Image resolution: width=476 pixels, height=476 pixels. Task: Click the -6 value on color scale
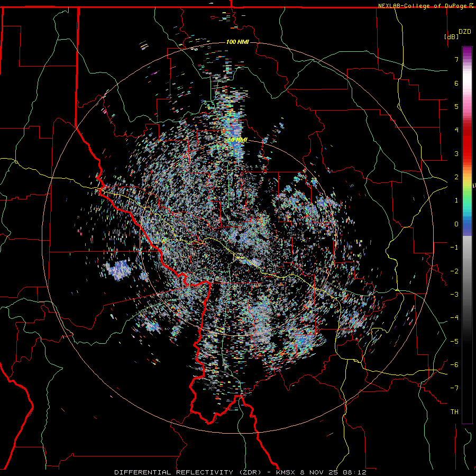point(454,365)
